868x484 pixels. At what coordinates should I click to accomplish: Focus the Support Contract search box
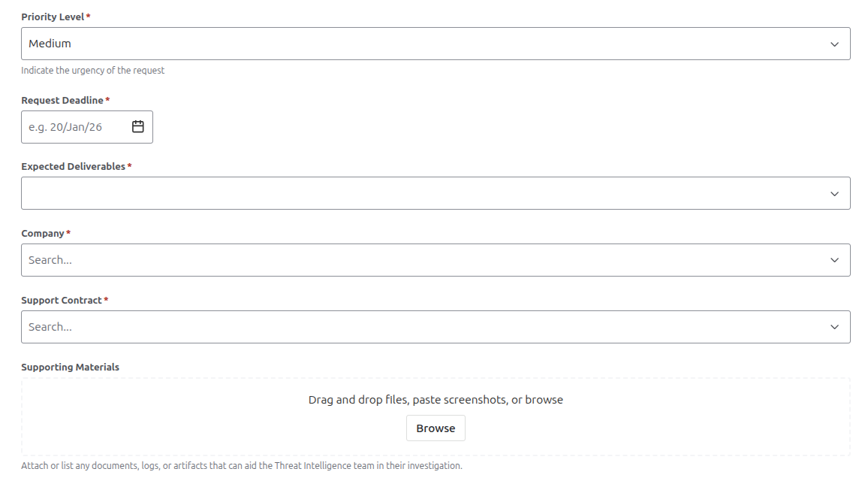click(420, 327)
